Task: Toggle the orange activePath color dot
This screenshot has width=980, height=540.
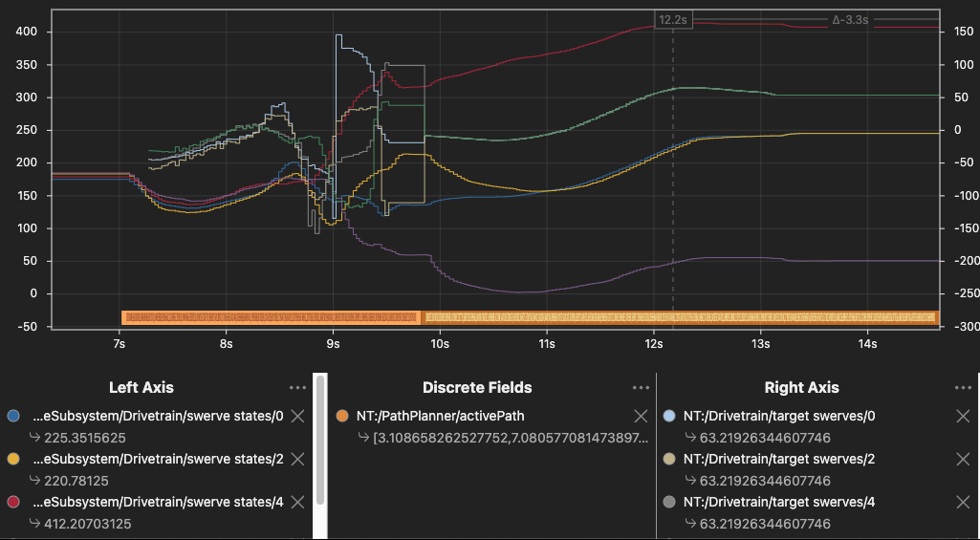Action: tap(342, 417)
